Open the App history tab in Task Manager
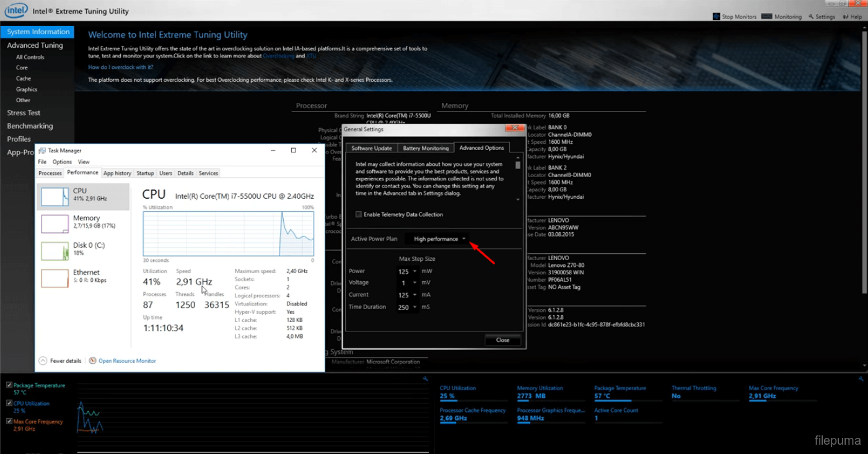The width and height of the screenshot is (868, 454). tap(117, 173)
